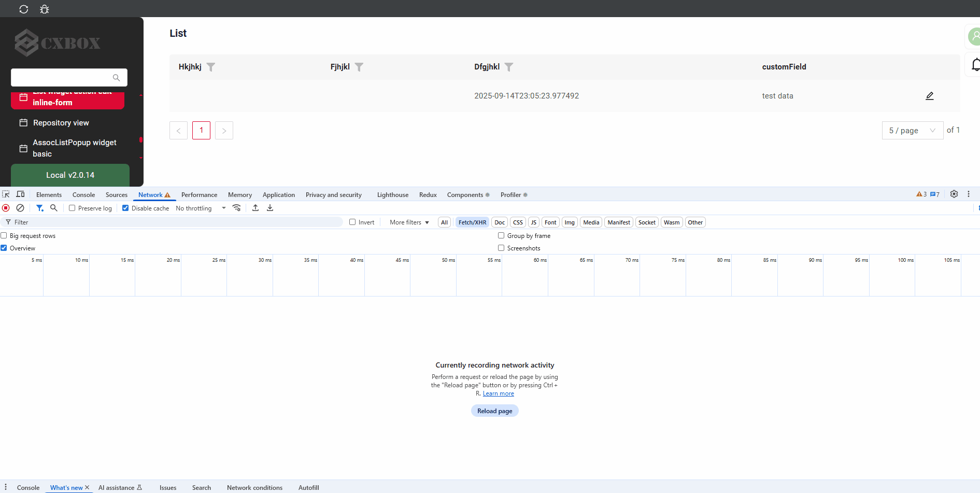Open DevTools settings gear
Image resolution: width=980 pixels, height=493 pixels.
tap(954, 194)
